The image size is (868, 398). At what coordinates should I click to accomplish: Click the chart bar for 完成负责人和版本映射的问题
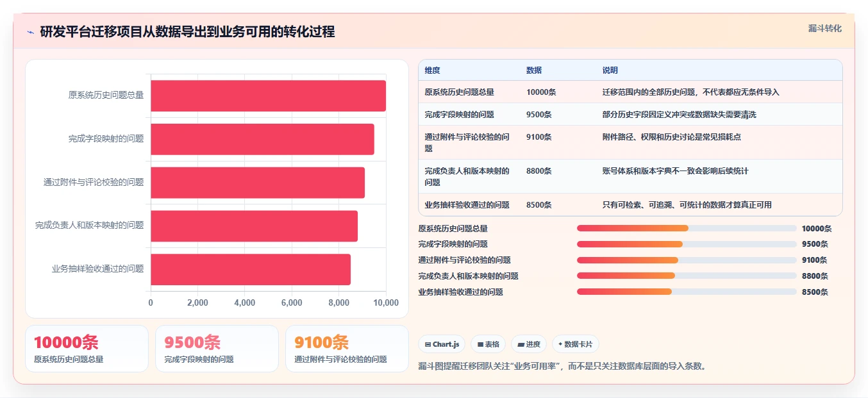point(254,226)
